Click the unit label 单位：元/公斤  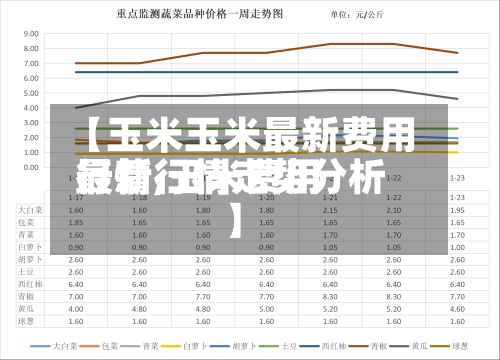coord(357,14)
